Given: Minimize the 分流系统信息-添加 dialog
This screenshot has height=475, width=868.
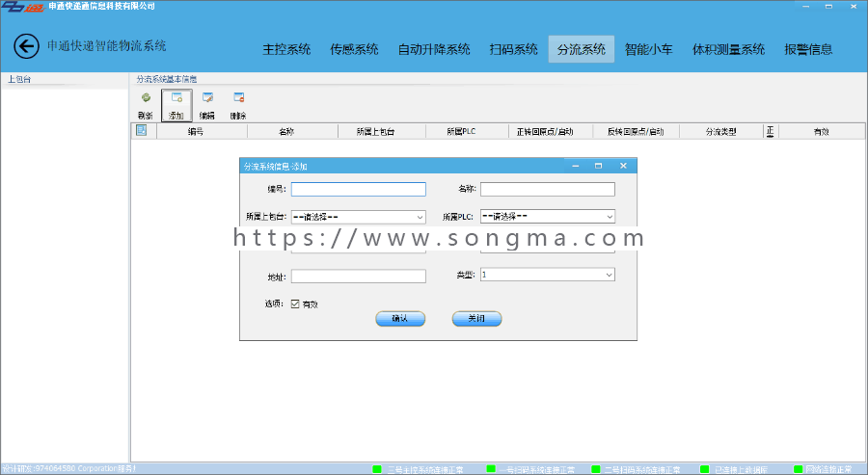Looking at the screenshot, I should 576,166.
